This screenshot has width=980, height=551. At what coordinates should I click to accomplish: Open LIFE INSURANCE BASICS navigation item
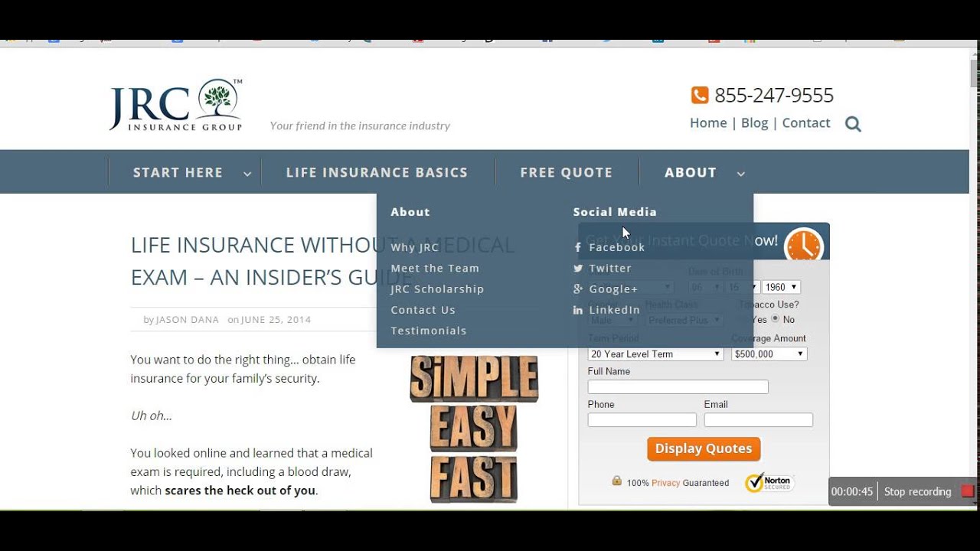pyautogui.click(x=377, y=173)
